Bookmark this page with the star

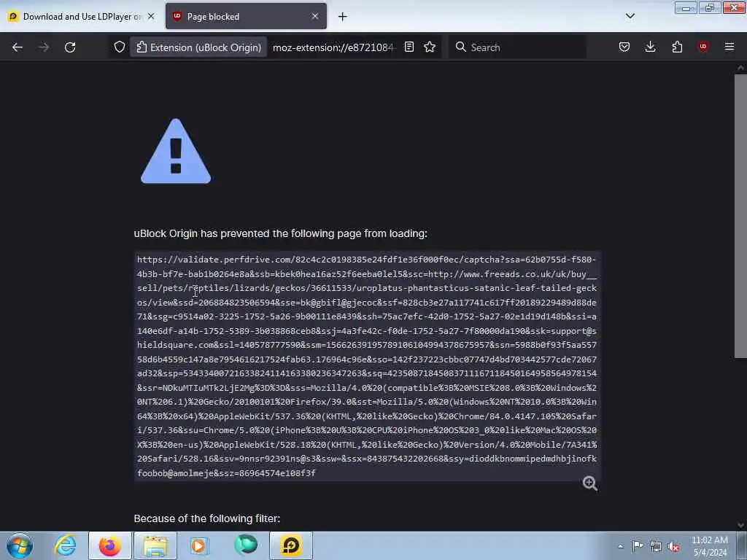coord(430,47)
